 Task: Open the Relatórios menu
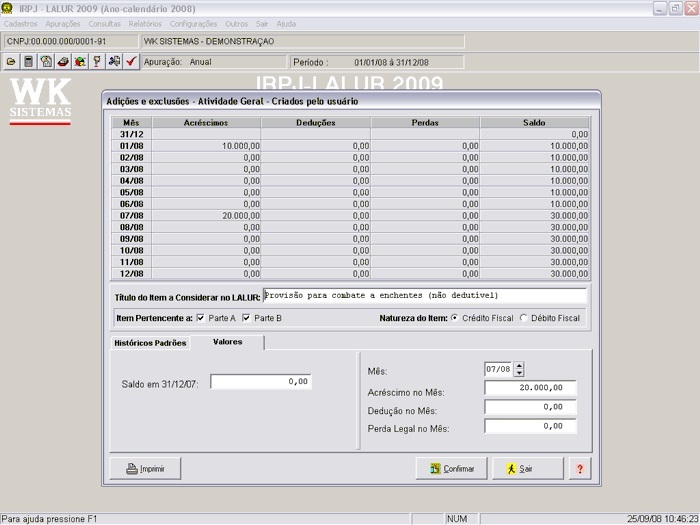[145, 23]
